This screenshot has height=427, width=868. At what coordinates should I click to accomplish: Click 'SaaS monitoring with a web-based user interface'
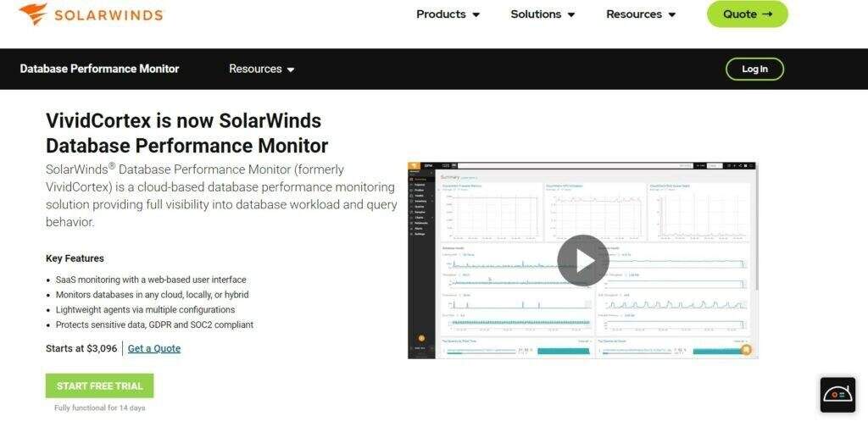coord(151,280)
